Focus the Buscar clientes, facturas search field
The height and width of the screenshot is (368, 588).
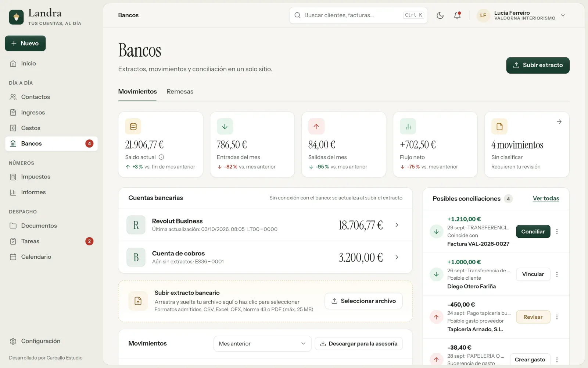(358, 15)
